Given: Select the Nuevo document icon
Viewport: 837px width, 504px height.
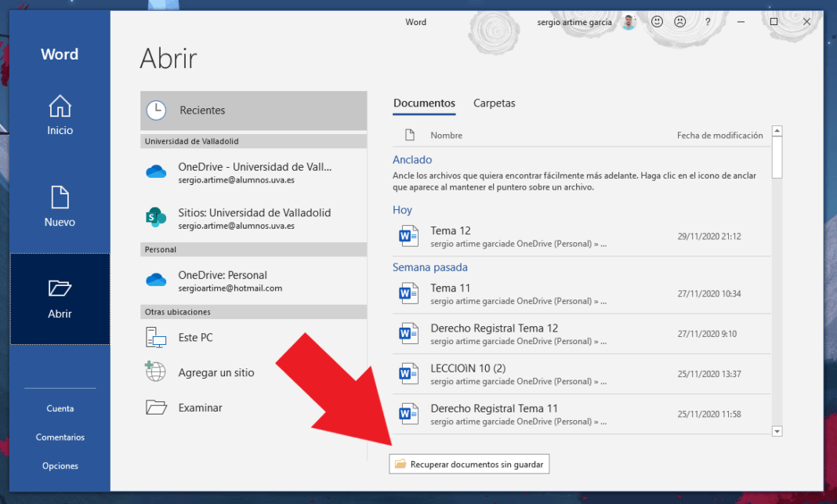Looking at the screenshot, I should 60,197.
